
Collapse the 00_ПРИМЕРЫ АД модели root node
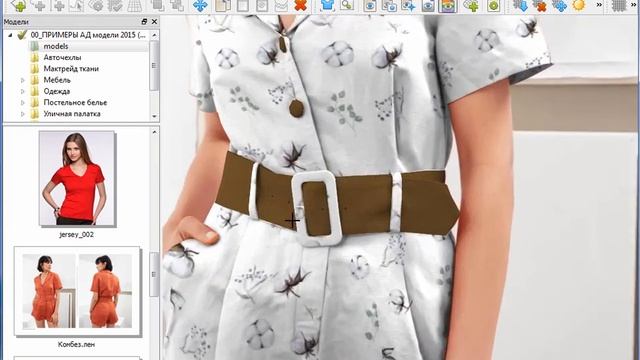[10, 35]
